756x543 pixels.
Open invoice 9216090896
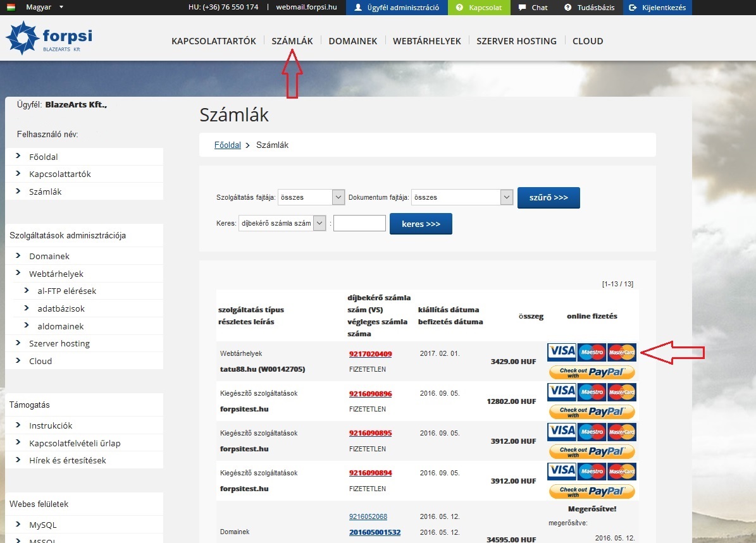click(x=370, y=394)
